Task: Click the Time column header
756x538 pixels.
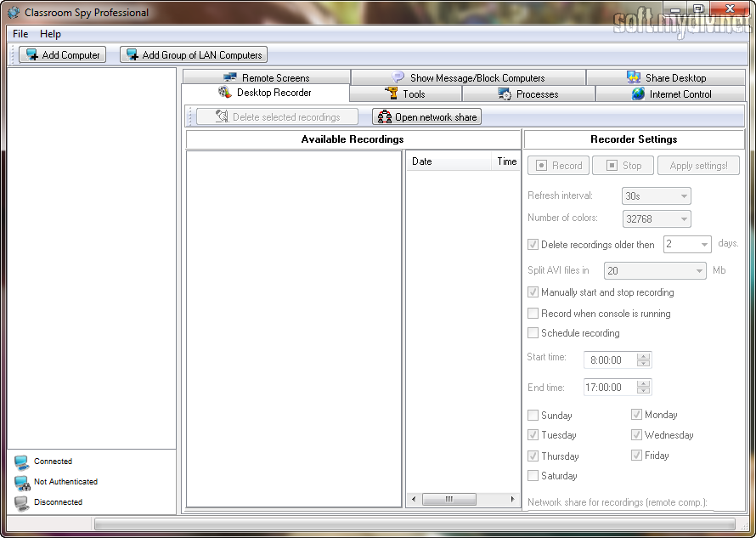Action: click(505, 161)
